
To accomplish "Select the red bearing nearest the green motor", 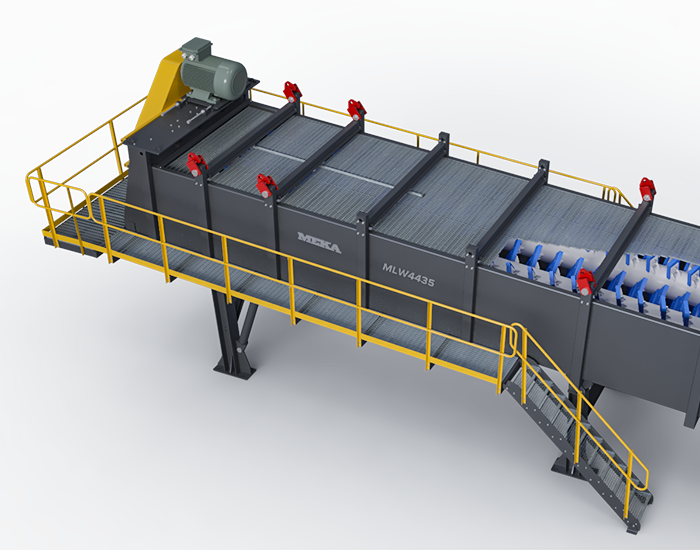I will (x=292, y=92).
